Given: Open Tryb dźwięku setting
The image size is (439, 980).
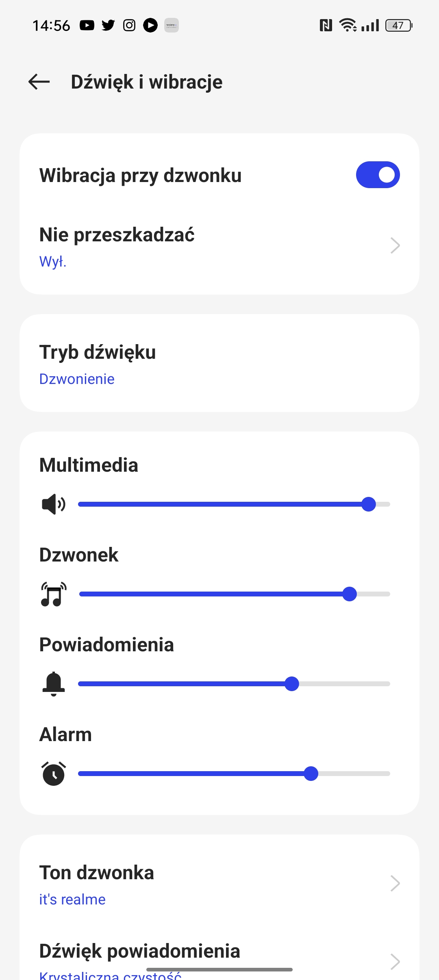Looking at the screenshot, I should (x=219, y=363).
